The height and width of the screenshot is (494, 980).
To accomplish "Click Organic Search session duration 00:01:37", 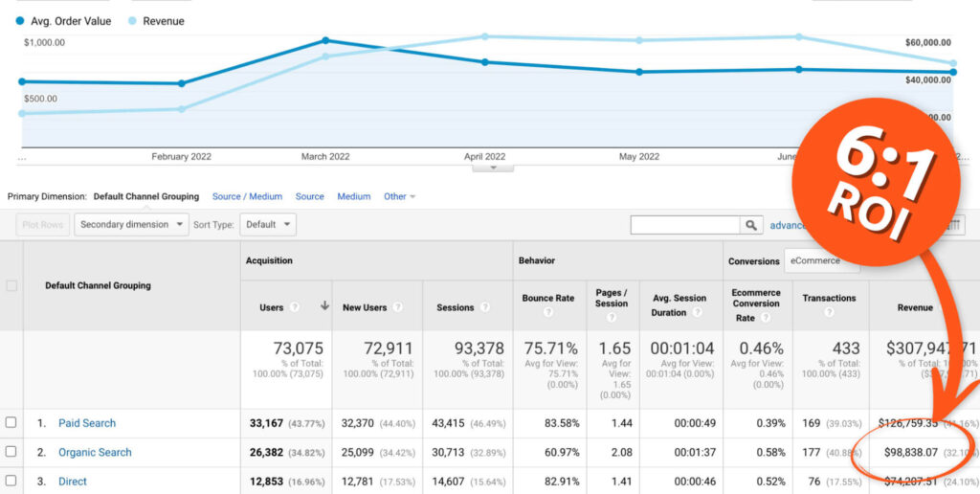I will 695,452.
